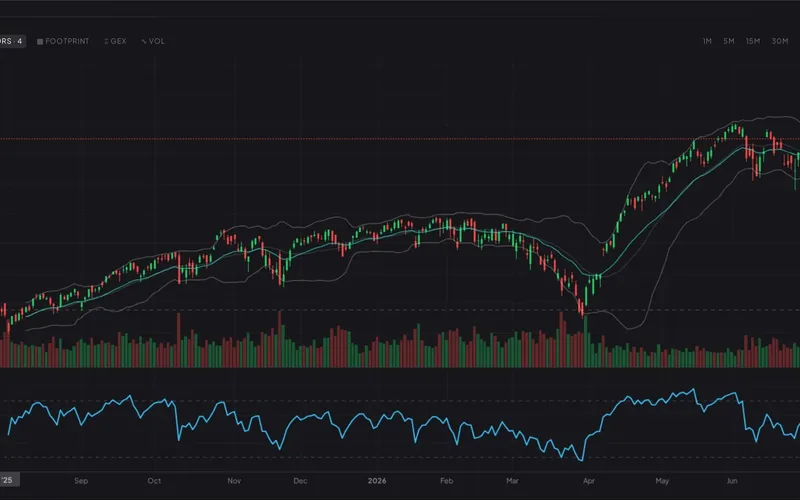Click the Mar label on the time axis
This screenshot has height=500, width=800.
[512, 481]
